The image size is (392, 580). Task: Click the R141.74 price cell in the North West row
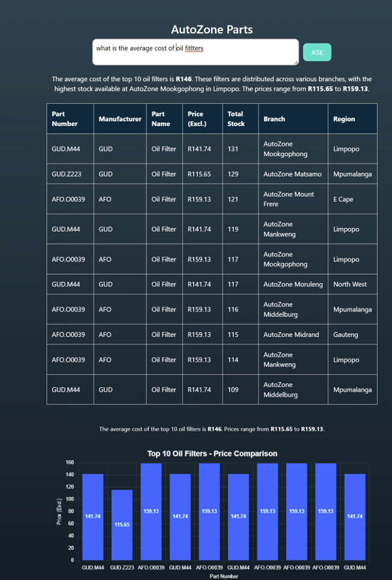(x=203, y=284)
